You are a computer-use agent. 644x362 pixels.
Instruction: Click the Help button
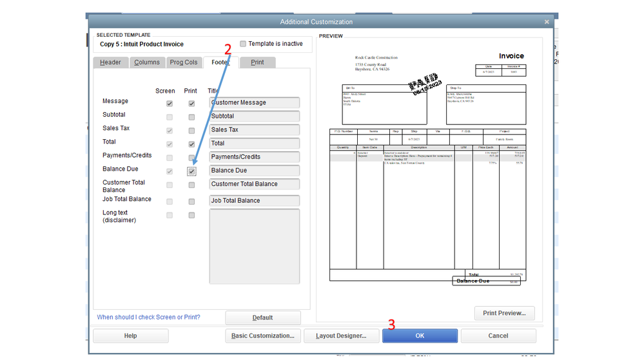(131, 336)
